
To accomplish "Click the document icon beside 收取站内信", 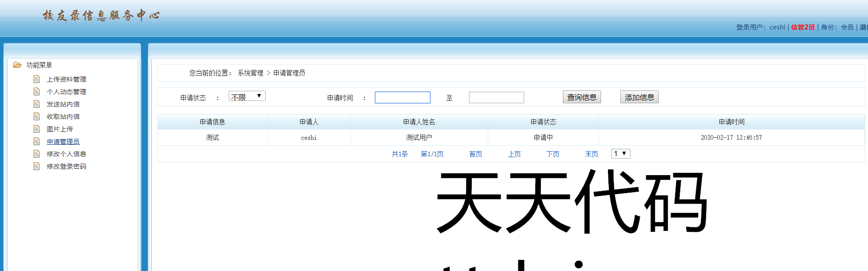I will (37, 117).
